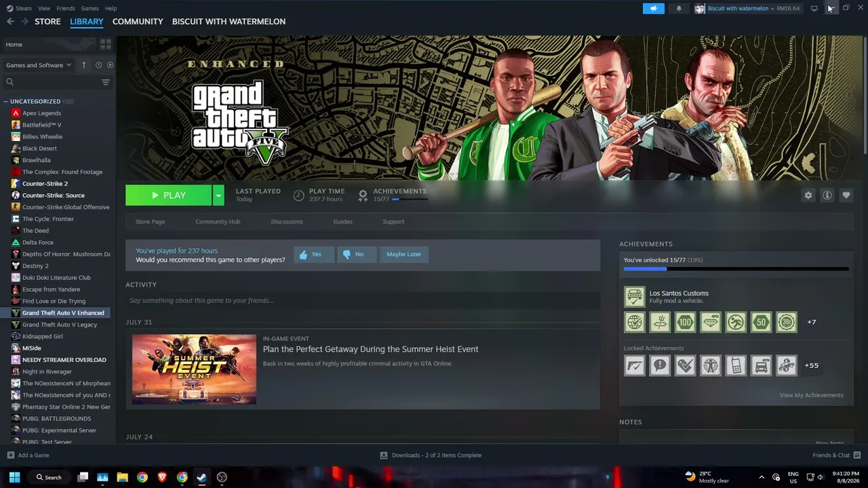This screenshot has height=488, width=868.
Task: Select Counter-Strike 2 in the library
Action: [x=45, y=184]
